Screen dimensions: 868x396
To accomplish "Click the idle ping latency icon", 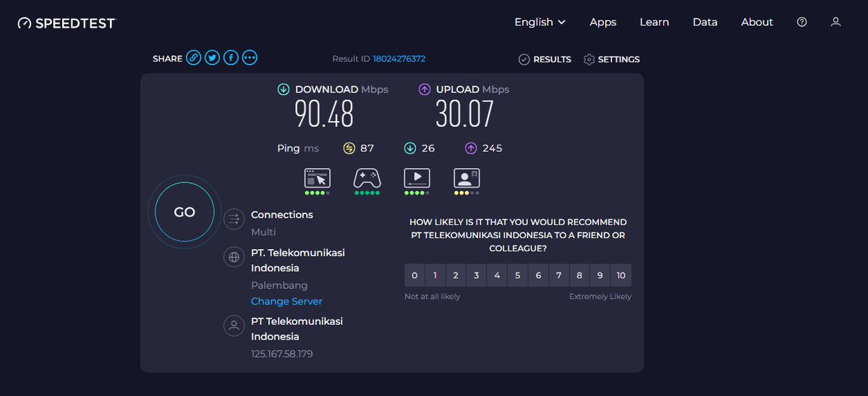I will point(349,148).
